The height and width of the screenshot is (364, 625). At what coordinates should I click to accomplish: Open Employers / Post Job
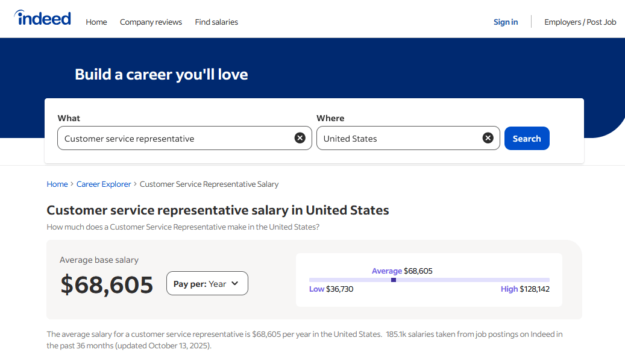click(580, 22)
